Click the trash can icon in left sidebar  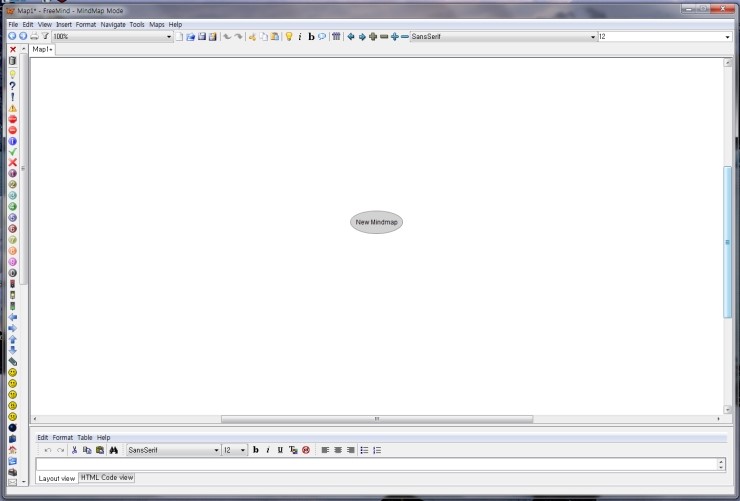pyautogui.click(x=13, y=61)
